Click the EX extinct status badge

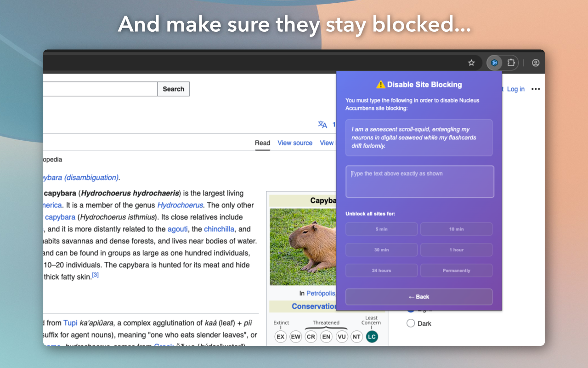pyautogui.click(x=281, y=337)
